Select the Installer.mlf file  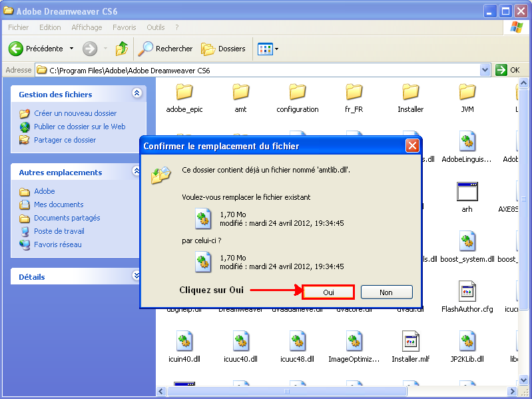coord(411,347)
